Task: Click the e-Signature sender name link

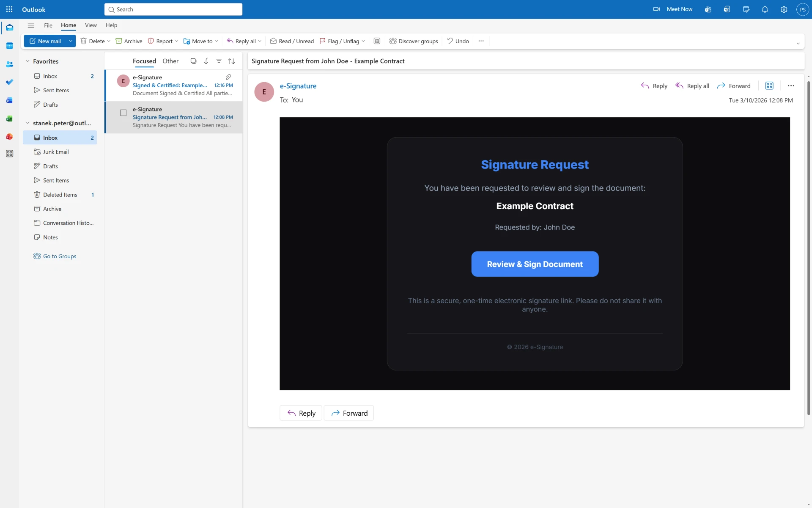Action: [x=298, y=86]
